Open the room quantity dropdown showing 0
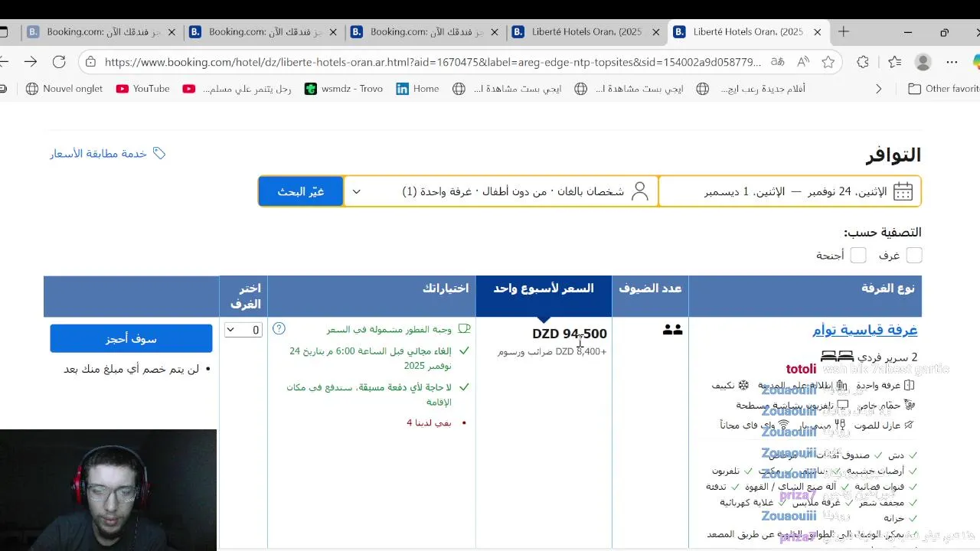980x551 pixels. tap(243, 330)
